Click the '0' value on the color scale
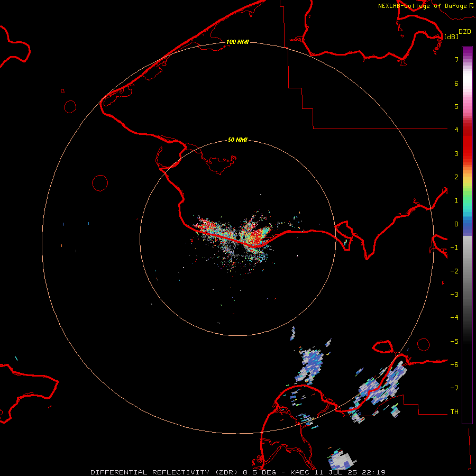Image resolution: width=476 pixels, height=476 pixels. [x=456, y=224]
